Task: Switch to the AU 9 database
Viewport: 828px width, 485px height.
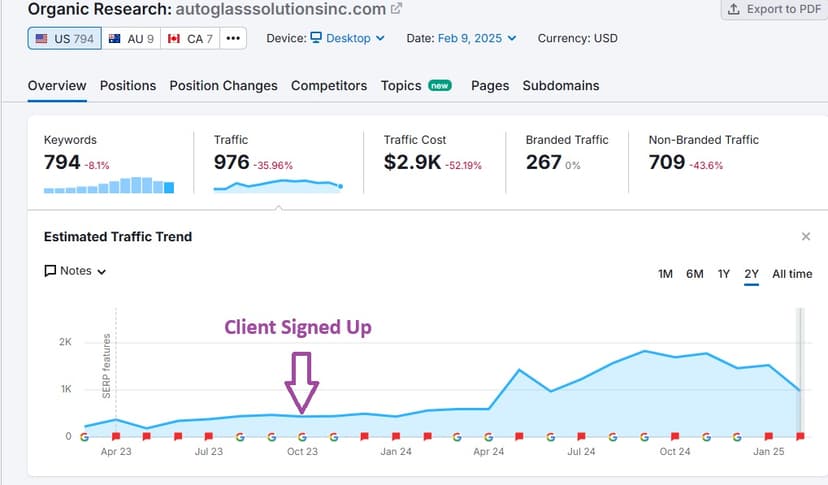Action: point(134,38)
